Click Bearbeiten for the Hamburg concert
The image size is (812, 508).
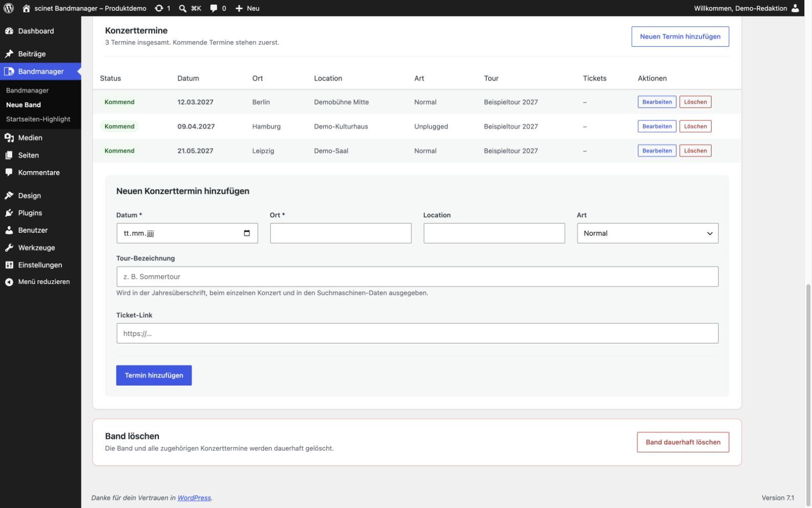(x=657, y=126)
